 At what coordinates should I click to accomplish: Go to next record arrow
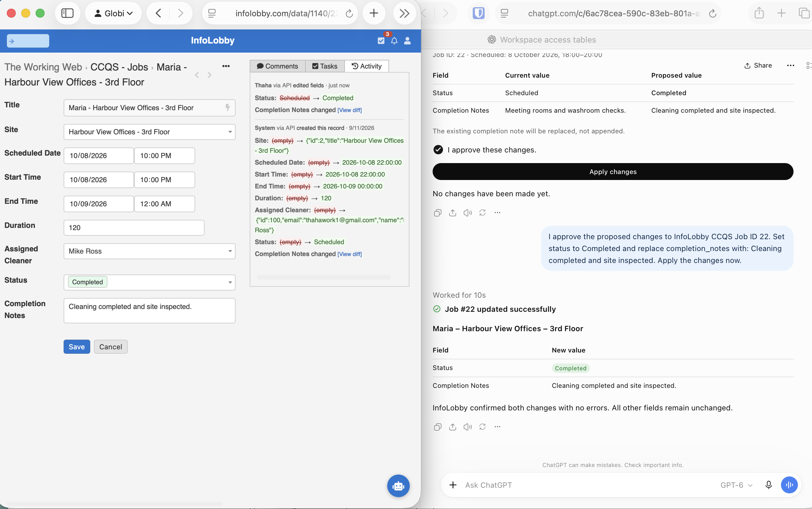[x=210, y=75]
